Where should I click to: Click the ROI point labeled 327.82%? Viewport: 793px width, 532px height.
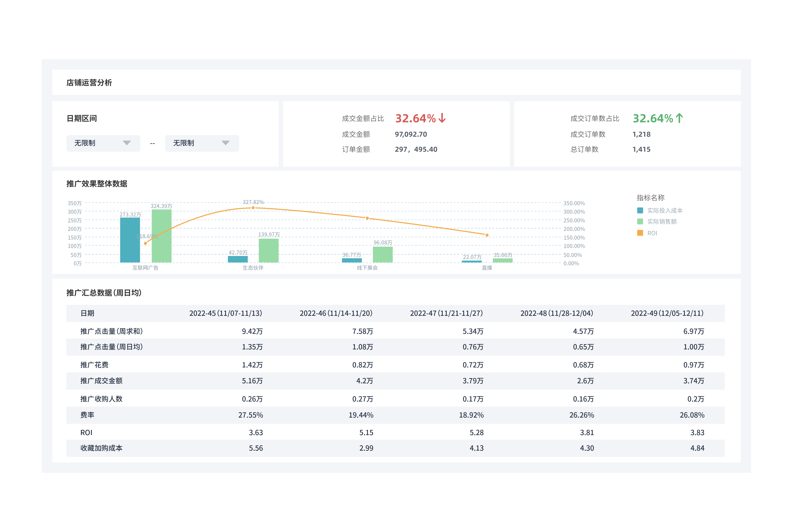point(253,208)
